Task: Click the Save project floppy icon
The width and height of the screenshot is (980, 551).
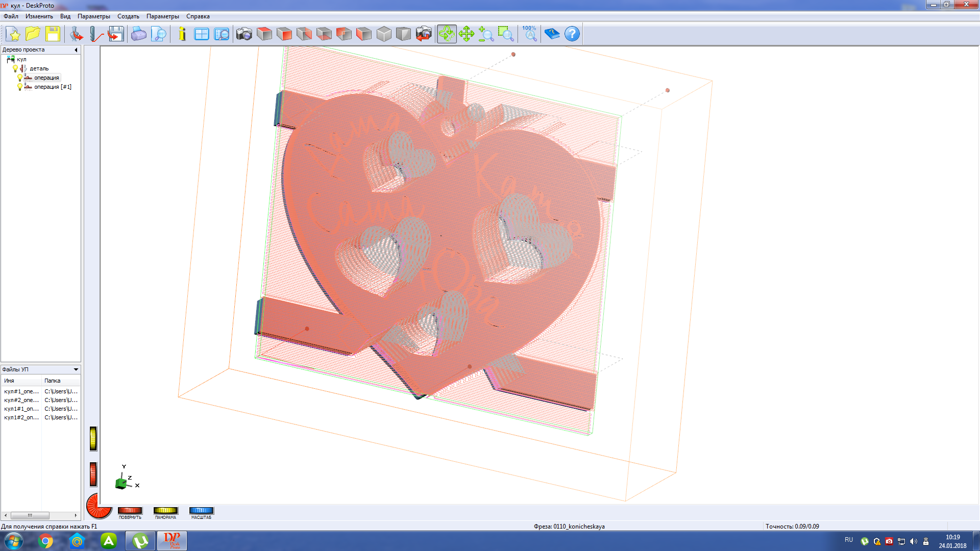Action: point(53,34)
